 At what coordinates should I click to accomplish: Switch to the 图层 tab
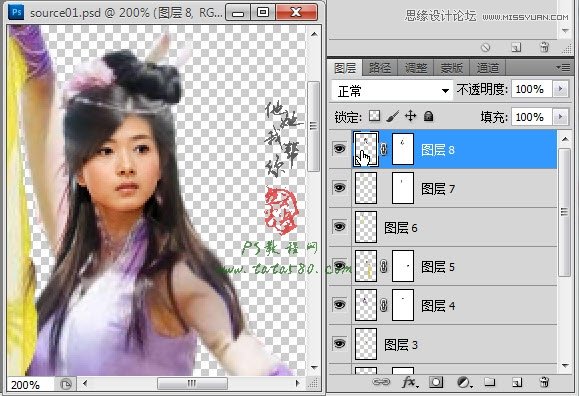[345, 68]
